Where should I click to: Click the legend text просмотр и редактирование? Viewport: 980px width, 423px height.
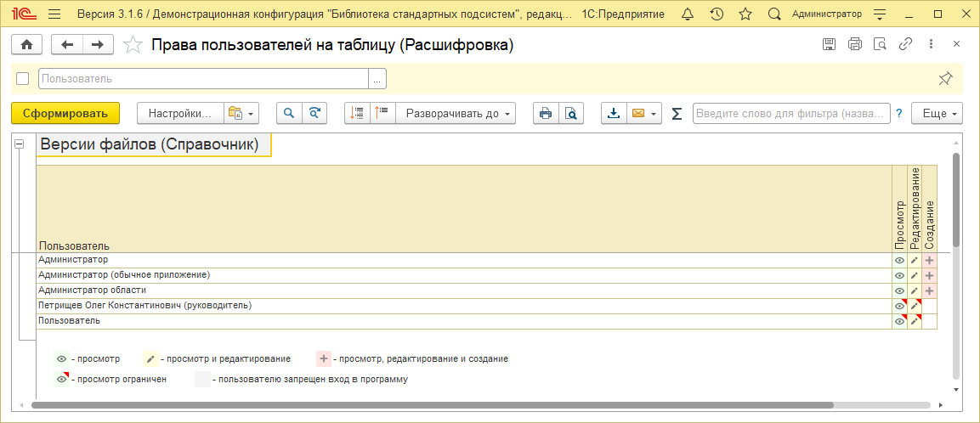coord(225,359)
